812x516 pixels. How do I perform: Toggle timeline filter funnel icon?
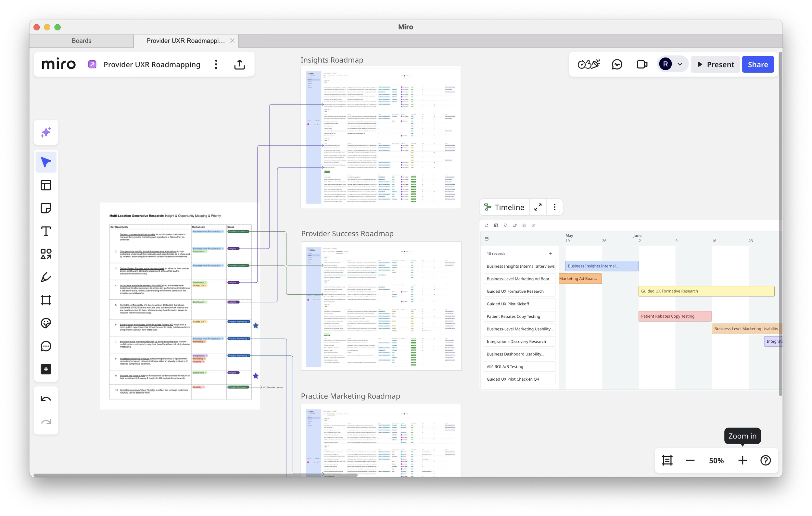pos(505,226)
